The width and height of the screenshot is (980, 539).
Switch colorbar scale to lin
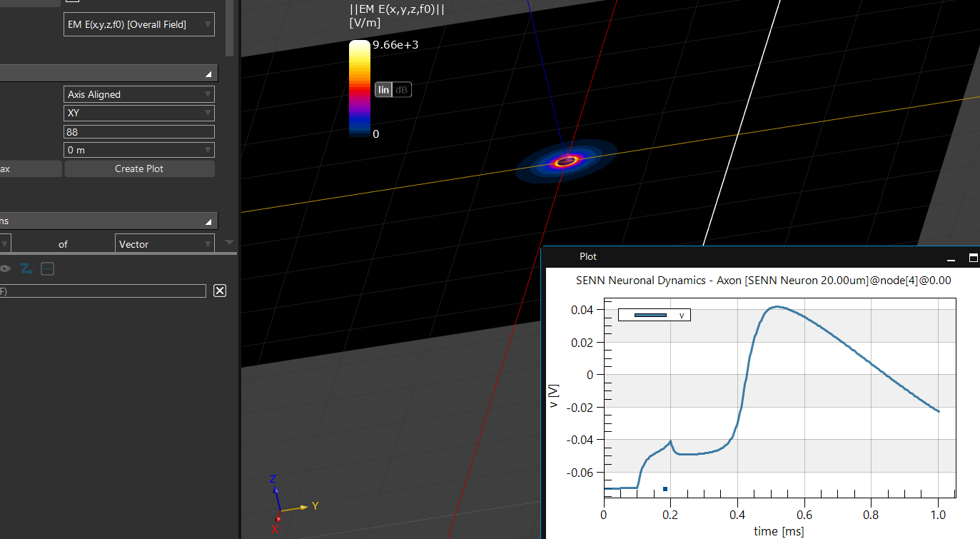384,89
